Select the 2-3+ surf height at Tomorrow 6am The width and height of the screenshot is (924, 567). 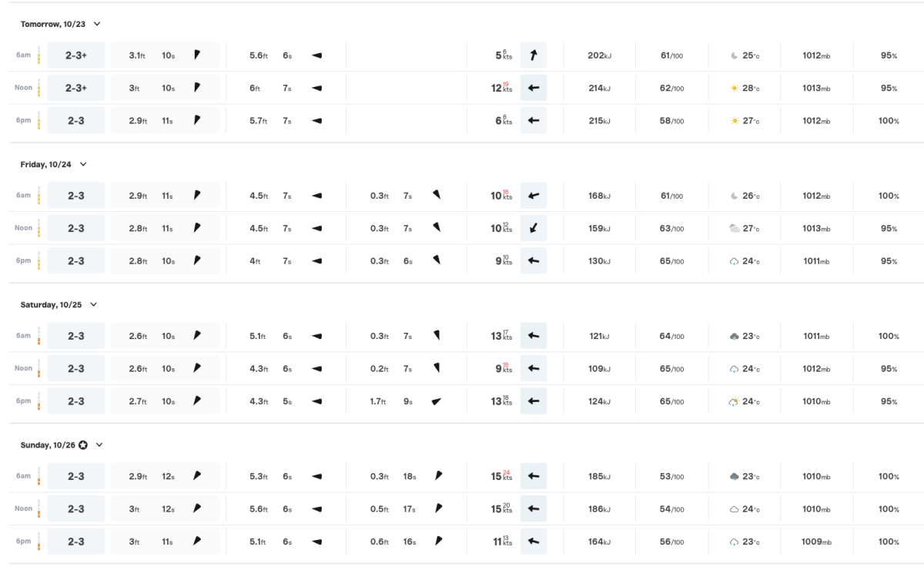coord(75,55)
